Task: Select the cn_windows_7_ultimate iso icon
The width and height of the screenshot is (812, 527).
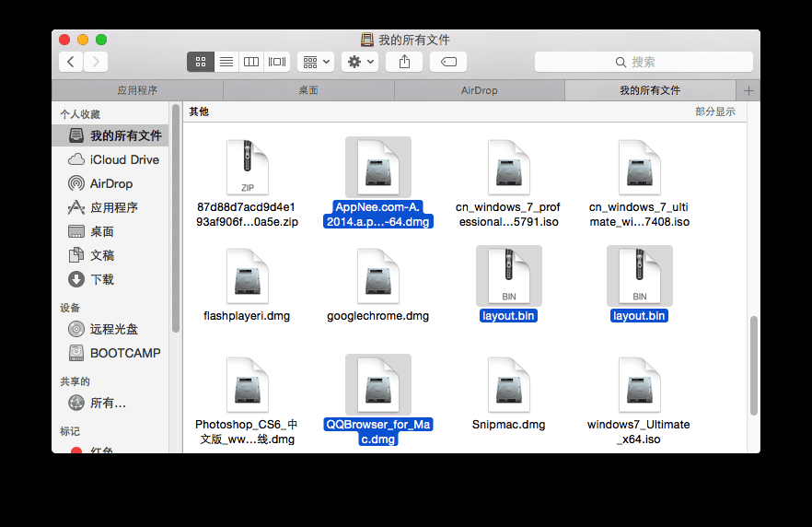Action: tap(640, 168)
